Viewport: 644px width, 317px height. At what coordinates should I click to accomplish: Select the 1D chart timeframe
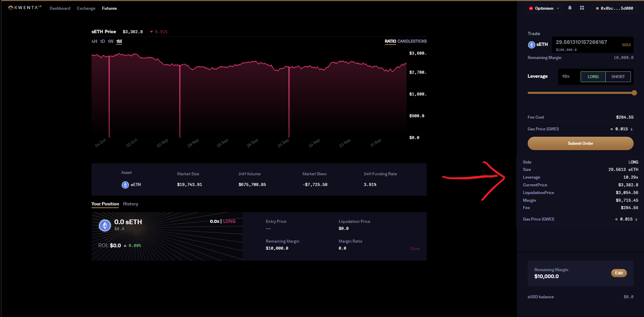[x=103, y=42]
